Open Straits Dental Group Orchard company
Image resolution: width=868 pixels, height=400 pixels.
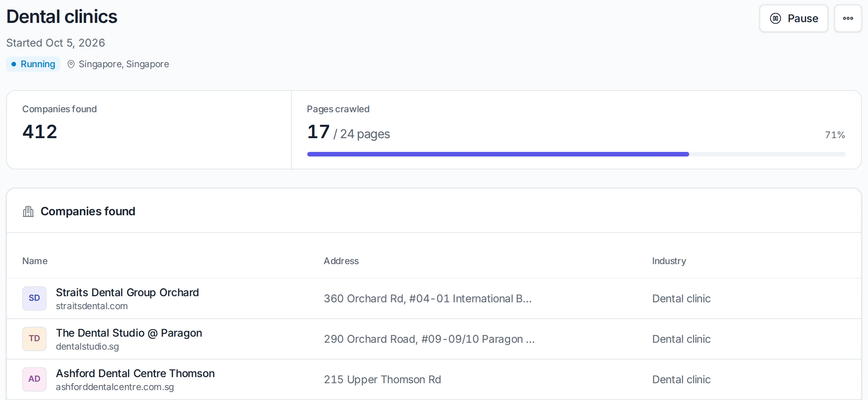127,292
